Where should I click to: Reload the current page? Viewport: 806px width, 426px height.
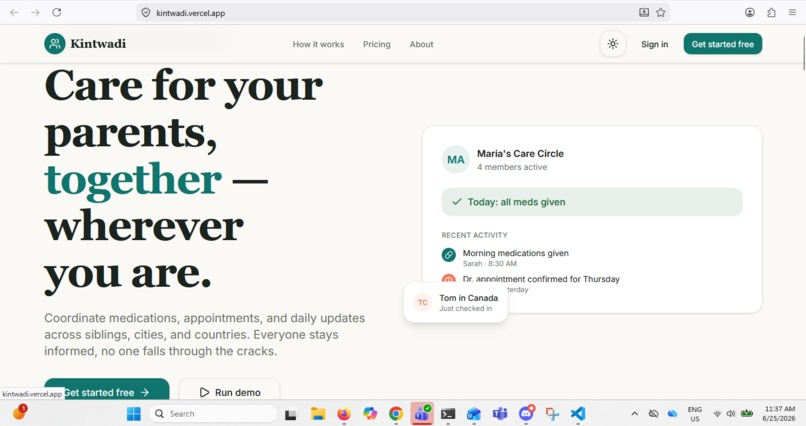point(57,12)
